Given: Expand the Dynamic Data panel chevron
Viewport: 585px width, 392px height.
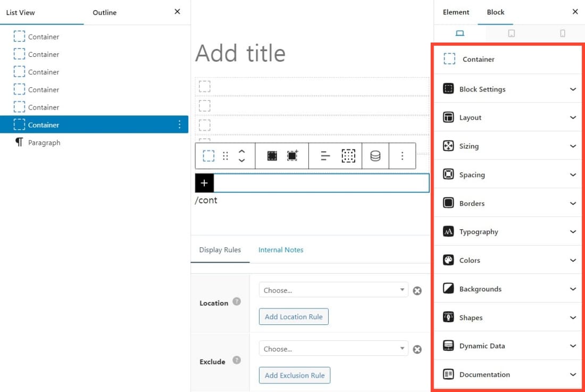Looking at the screenshot, I should (x=573, y=346).
